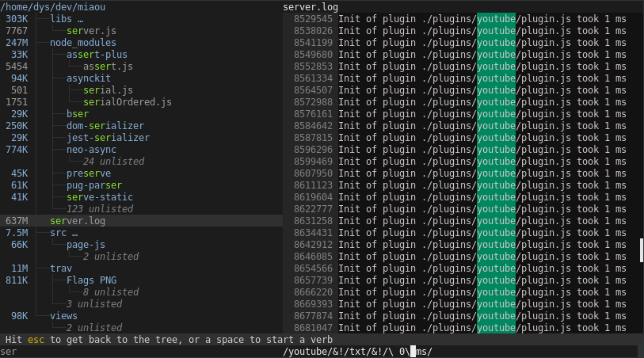This screenshot has height=358, width=644.
Task: Select the server.log file row
Action: click(141, 221)
